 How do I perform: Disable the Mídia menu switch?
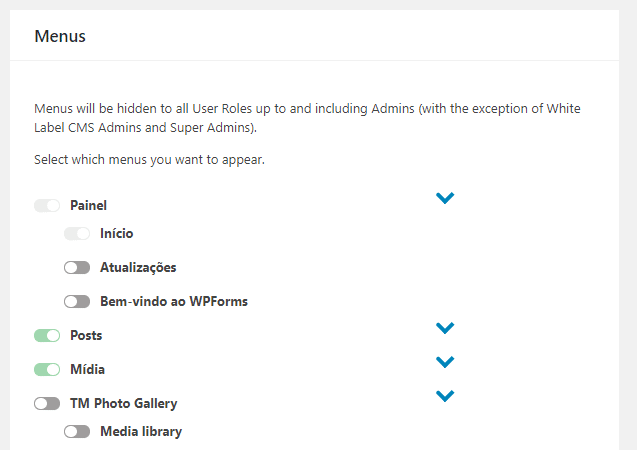point(47,370)
